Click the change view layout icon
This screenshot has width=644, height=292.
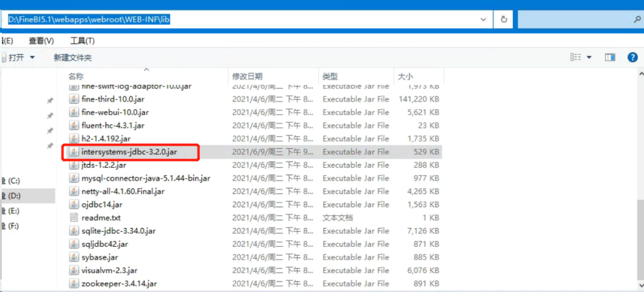(x=575, y=57)
